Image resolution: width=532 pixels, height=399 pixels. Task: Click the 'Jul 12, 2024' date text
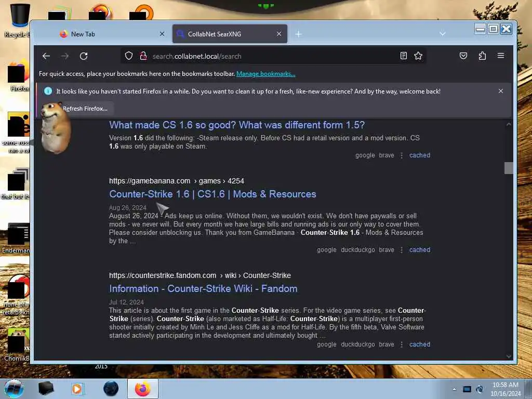[126, 302]
